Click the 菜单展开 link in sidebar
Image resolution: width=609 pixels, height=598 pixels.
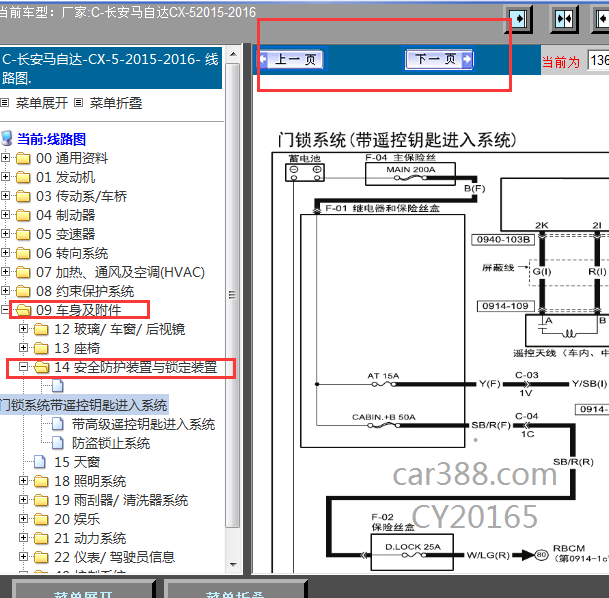[x=42, y=103]
